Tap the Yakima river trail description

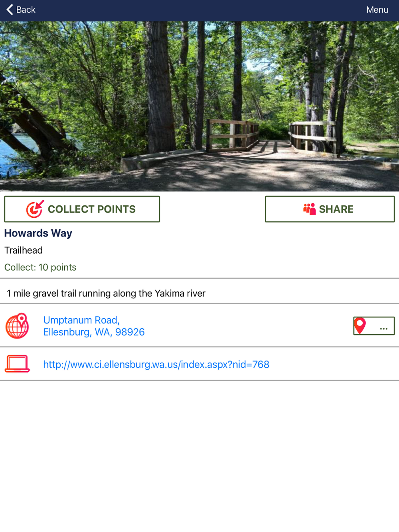click(106, 293)
